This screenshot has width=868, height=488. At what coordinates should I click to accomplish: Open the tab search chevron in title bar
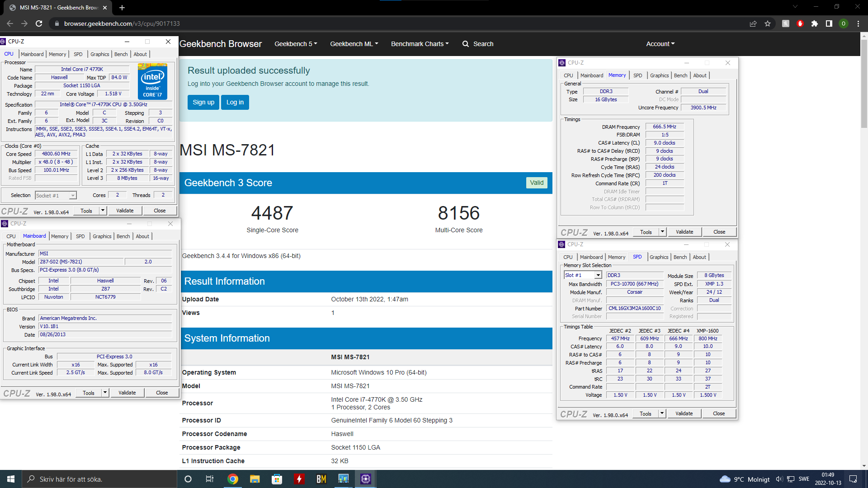tap(795, 7)
